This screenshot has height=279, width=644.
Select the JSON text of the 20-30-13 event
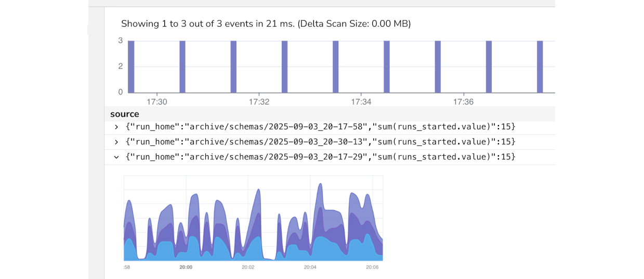click(x=320, y=142)
